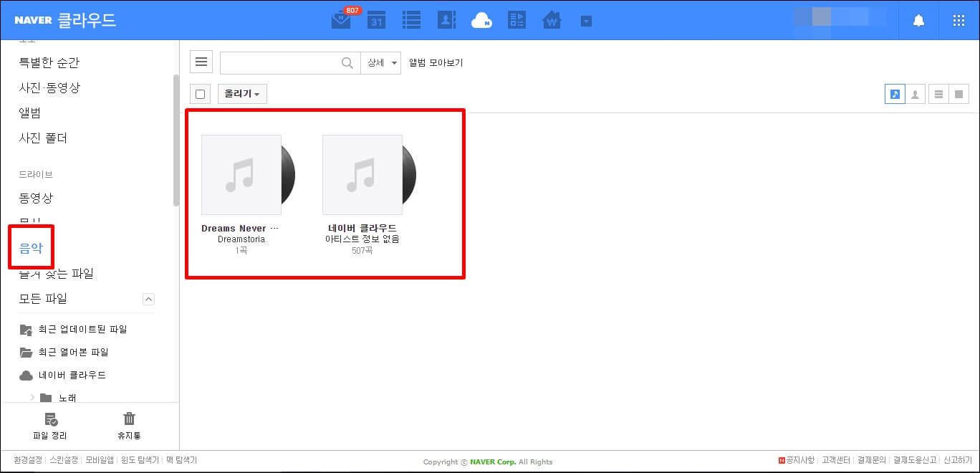Open the list/memo service icon in header
The image size is (980, 473).
(411, 20)
